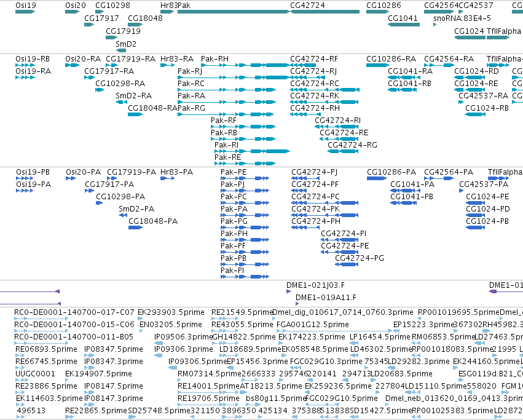Select the CG17917 gene label
Viewport: 523px width, 420px height.
(x=101, y=18)
